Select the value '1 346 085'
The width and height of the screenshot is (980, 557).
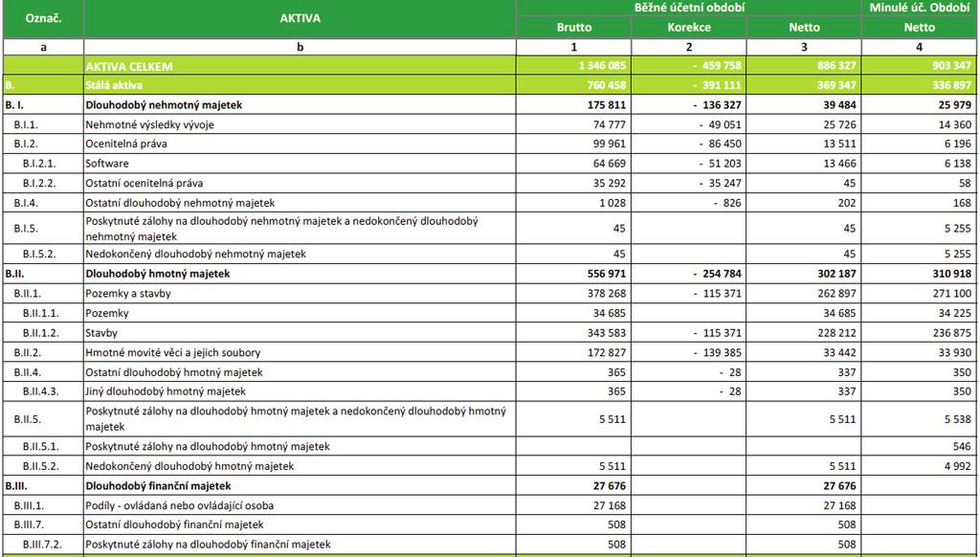coord(602,66)
